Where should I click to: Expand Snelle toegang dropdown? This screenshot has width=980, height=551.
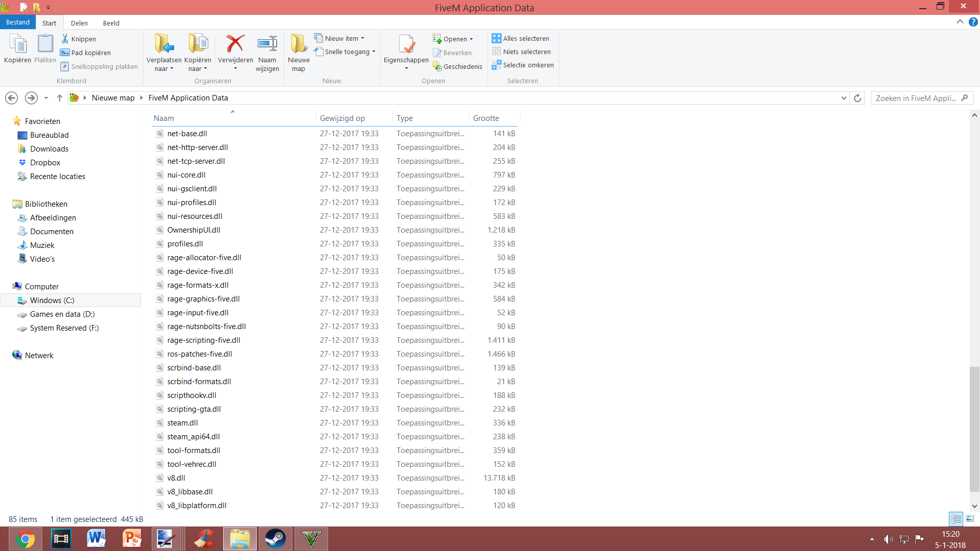pyautogui.click(x=374, y=52)
